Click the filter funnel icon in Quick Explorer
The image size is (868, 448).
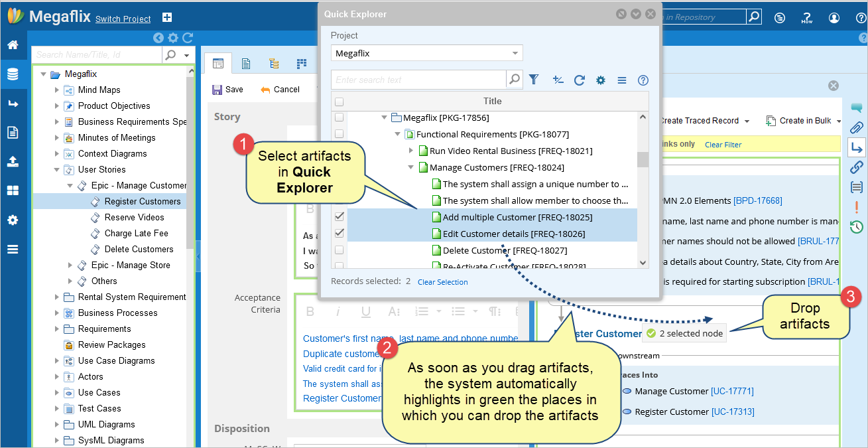pos(534,80)
